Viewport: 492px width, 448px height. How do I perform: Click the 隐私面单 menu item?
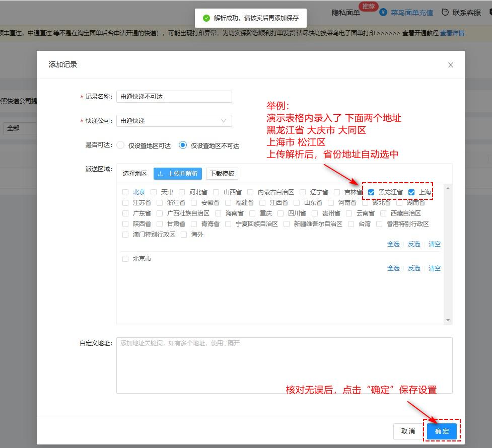tap(346, 12)
